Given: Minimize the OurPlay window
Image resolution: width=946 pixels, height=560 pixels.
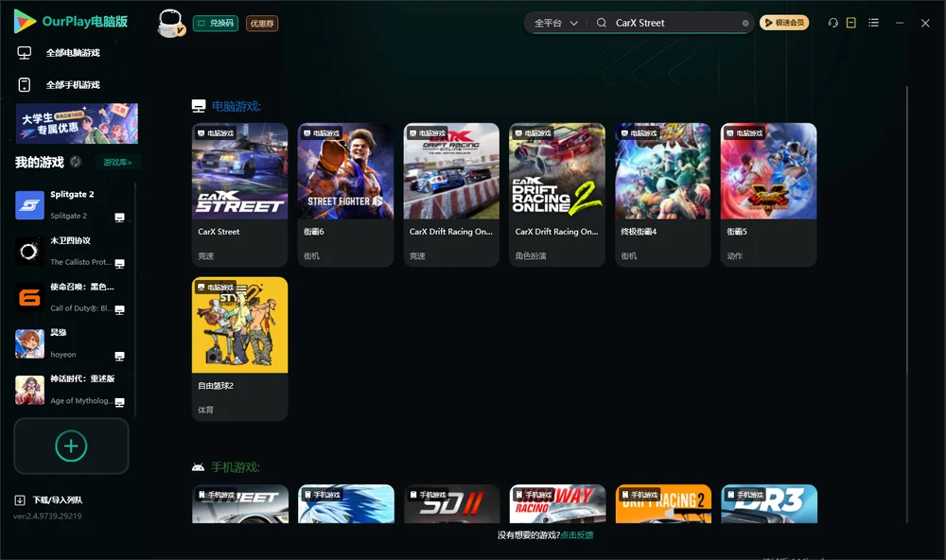Looking at the screenshot, I should [x=900, y=23].
